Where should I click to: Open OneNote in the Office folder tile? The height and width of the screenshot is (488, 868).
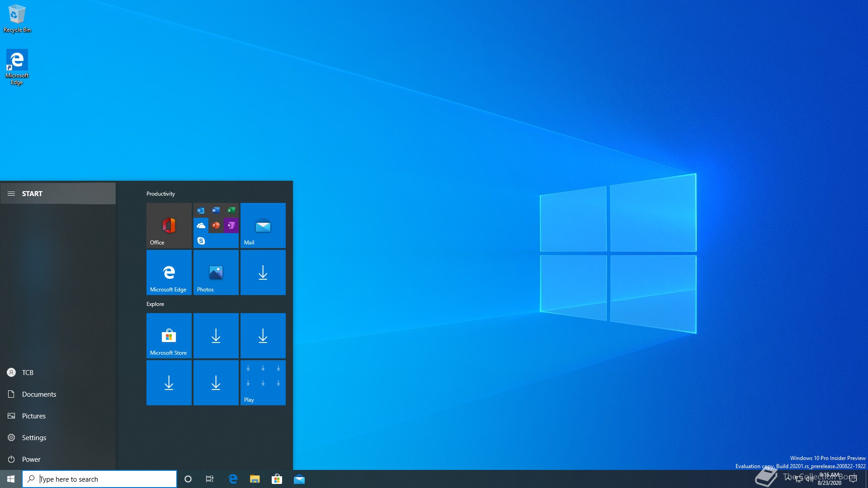click(x=231, y=225)
